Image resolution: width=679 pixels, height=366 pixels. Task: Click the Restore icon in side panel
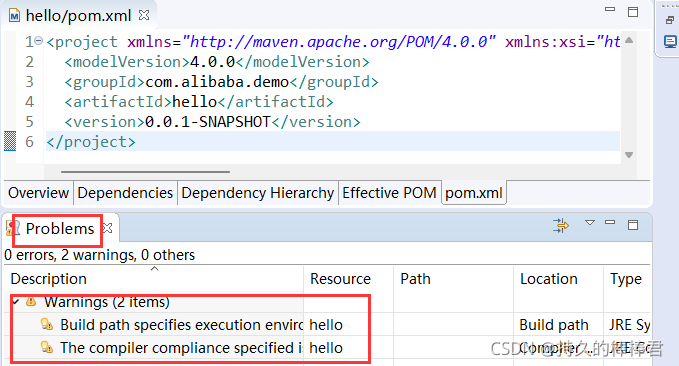tap(669, 19)
